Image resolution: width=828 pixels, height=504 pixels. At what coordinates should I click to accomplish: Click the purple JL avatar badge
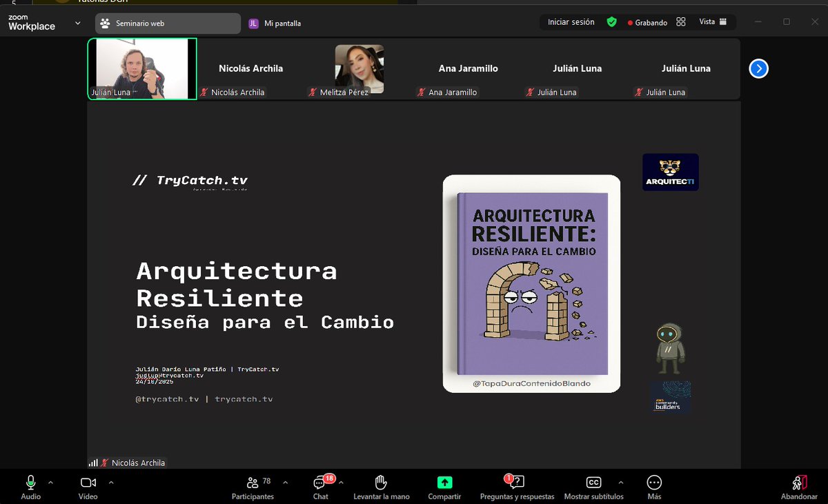point(253,23)
